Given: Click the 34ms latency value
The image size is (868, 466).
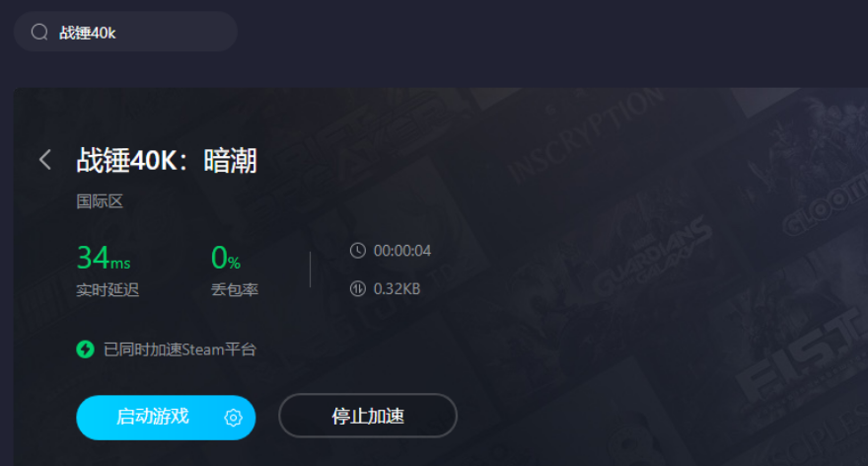Looking at the screenshot, I should click(x=104, y=258).
